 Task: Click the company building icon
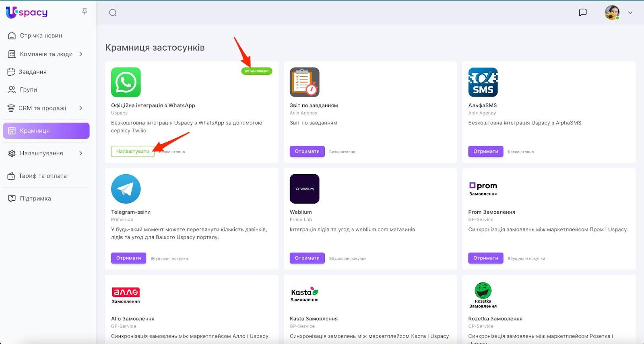pyautogui.click(x=12, y=54)
